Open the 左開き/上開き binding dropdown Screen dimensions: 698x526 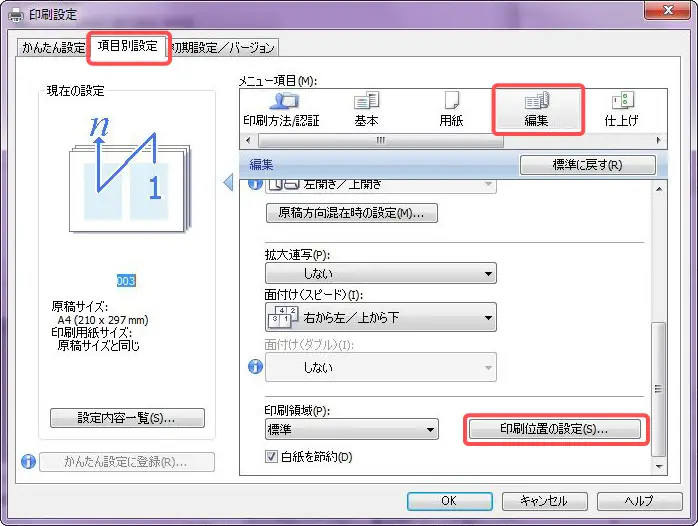point(381,186)
